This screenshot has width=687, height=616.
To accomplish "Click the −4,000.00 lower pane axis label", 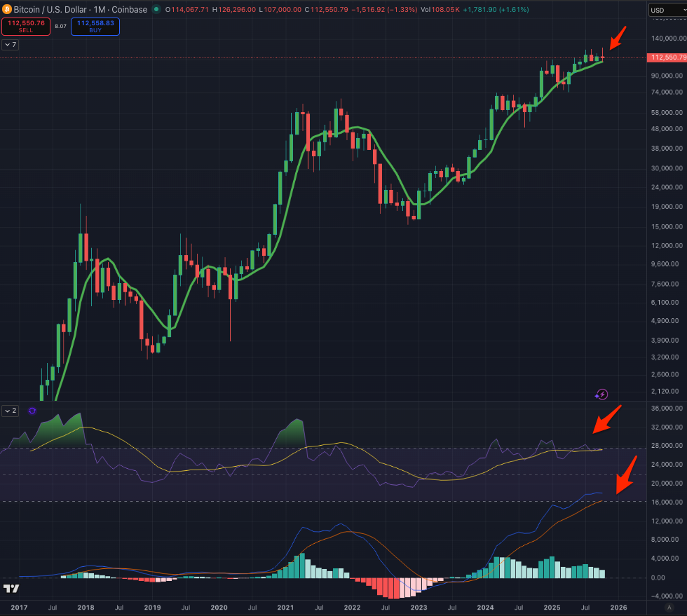I will click(667, 596).
